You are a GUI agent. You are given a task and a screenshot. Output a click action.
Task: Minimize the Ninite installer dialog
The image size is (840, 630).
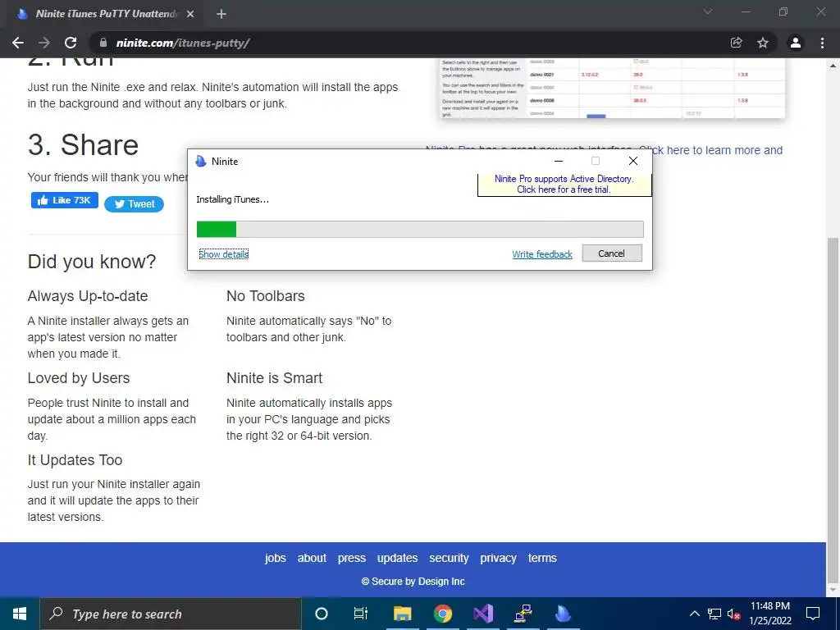point(558,162)
